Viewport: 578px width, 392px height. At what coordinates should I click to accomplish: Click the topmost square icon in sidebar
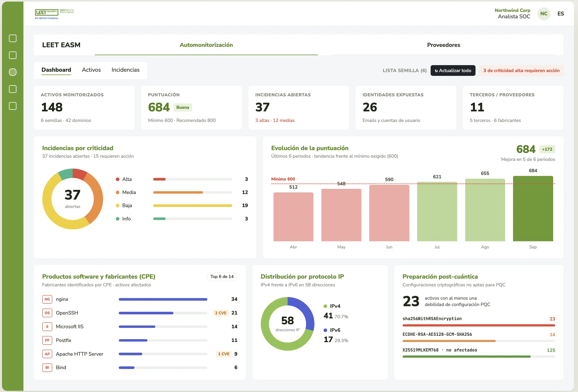point(13,38)
